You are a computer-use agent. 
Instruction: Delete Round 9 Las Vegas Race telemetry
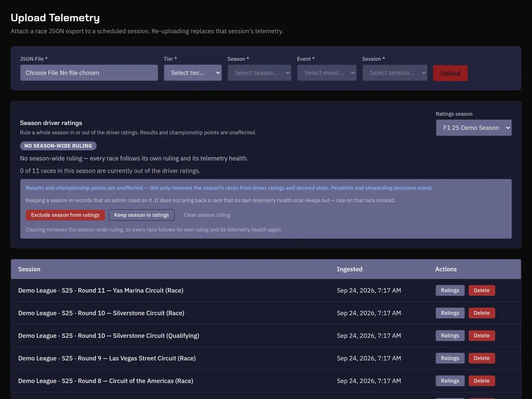(482, 358)
